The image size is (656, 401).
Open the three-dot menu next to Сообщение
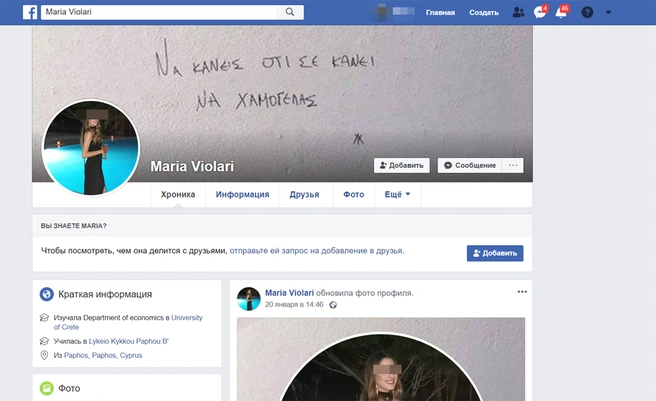coord(513,165)
